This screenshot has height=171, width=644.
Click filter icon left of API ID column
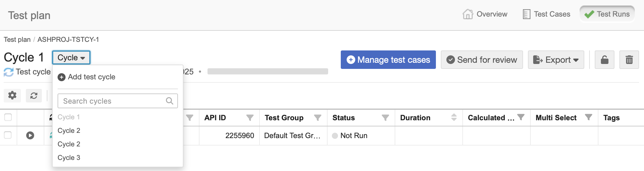pyautogui.click(x=190, y=117)
